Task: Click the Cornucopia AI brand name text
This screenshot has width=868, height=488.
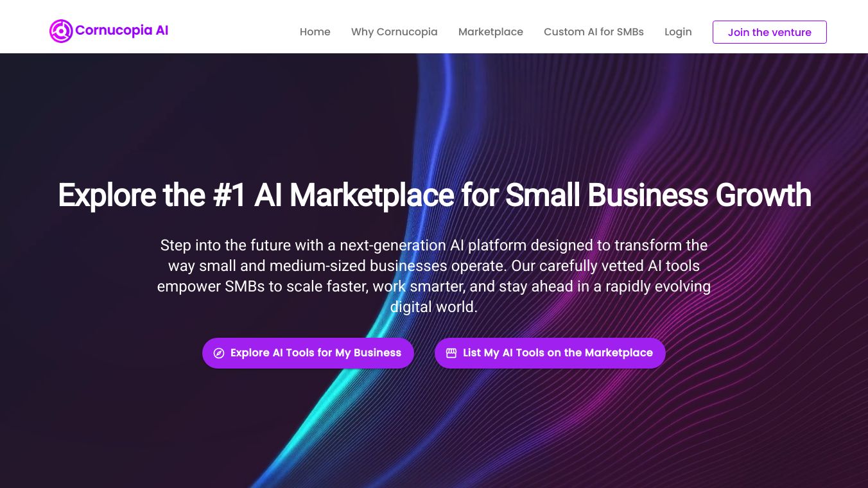Action: coord(121,30)
